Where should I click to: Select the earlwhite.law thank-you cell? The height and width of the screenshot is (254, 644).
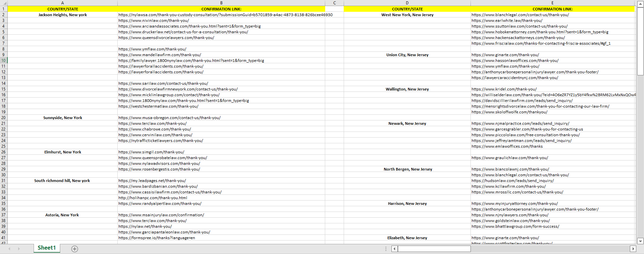553,21
